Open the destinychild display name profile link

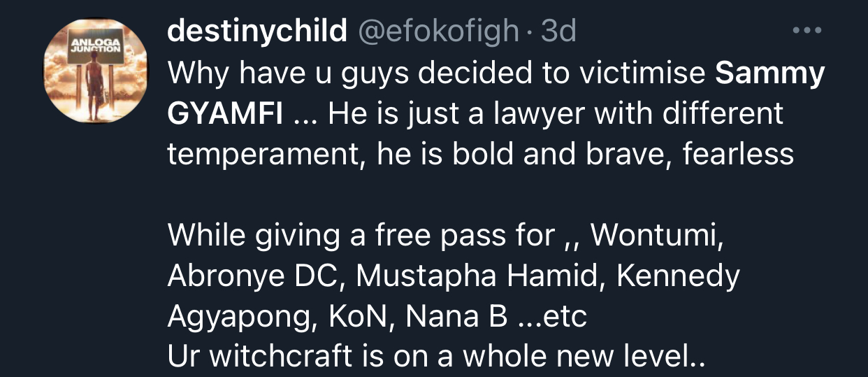coord(257,31)
